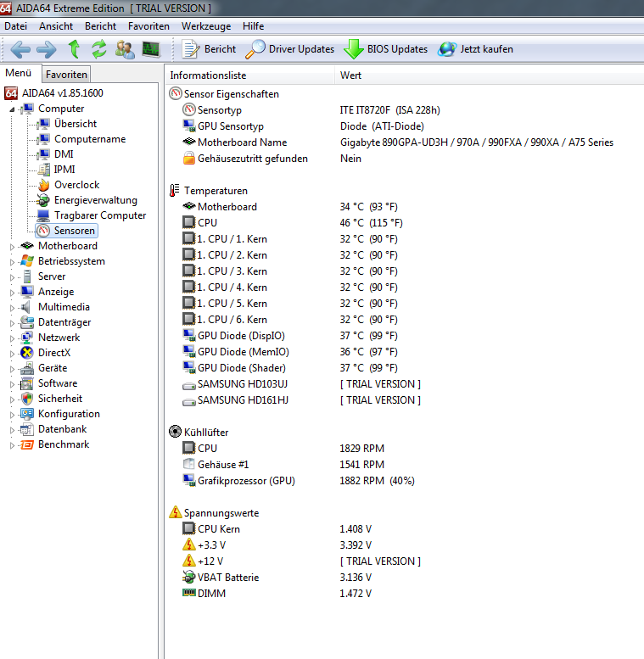Expand the Netzwerk tree node
This screenshot has height=659, width=644.
click(x=12, y=338)
